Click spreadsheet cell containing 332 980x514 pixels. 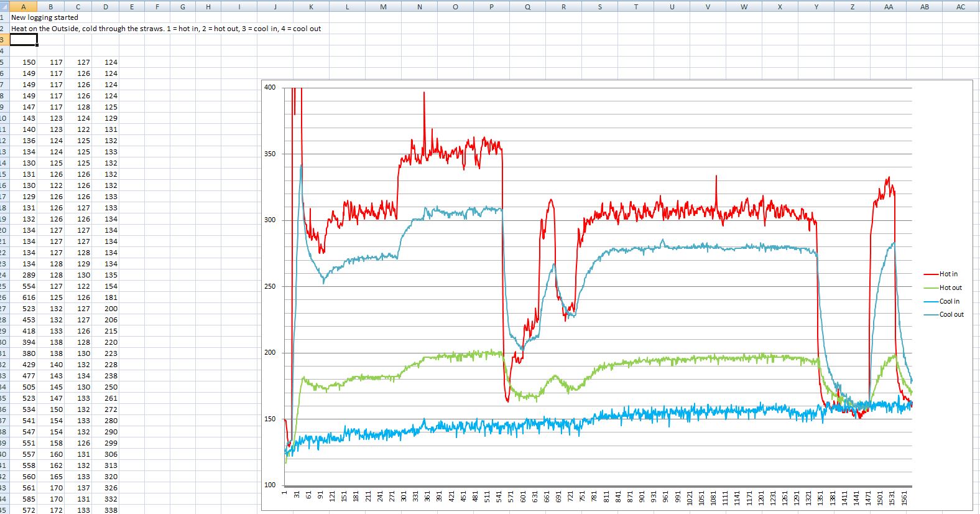pyautogui.click(x=106, y=499)
